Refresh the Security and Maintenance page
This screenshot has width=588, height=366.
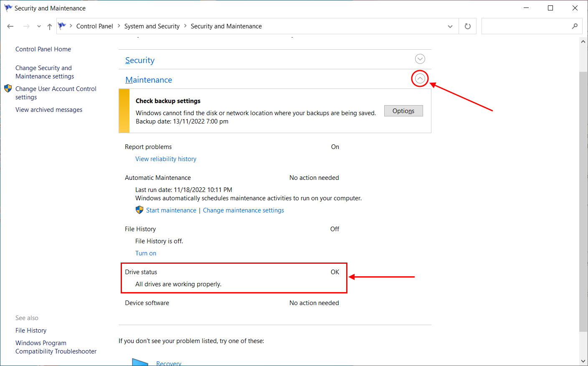(468, 26)
